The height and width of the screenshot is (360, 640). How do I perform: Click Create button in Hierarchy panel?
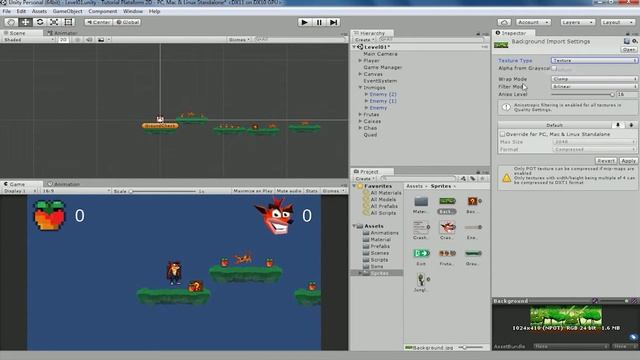click(x=364, y=40)
